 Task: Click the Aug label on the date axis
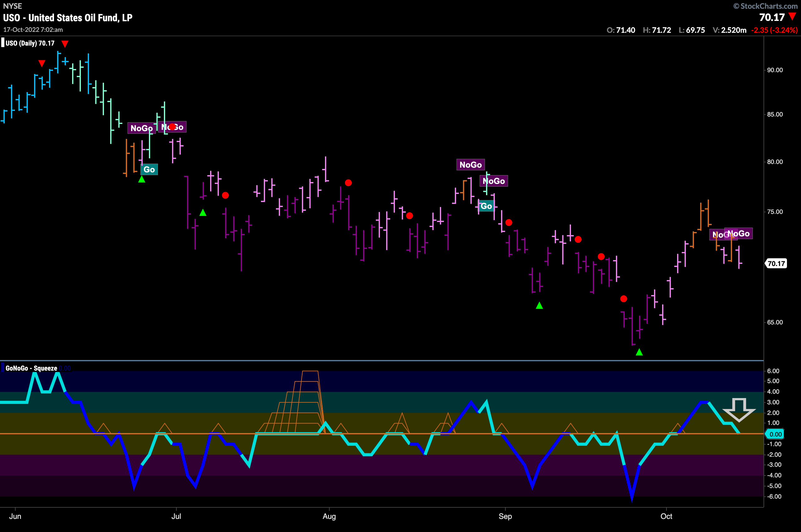329,516
